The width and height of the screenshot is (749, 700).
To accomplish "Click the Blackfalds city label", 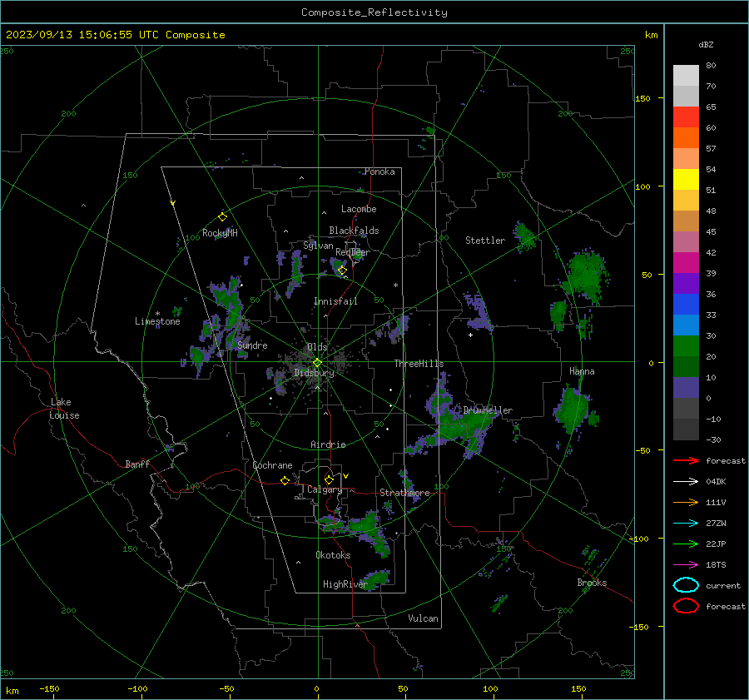I will pyautogui.click(x=354, y=231).
